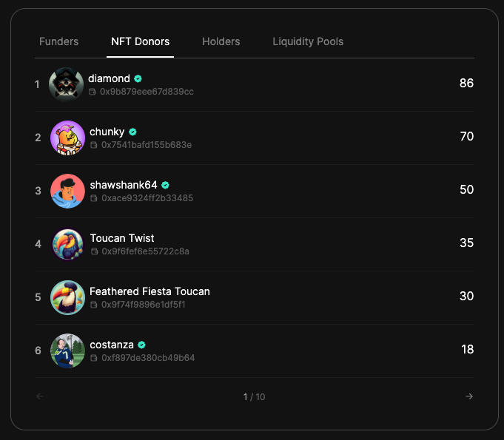Open diamond's profile avatar

click(66, 84)
